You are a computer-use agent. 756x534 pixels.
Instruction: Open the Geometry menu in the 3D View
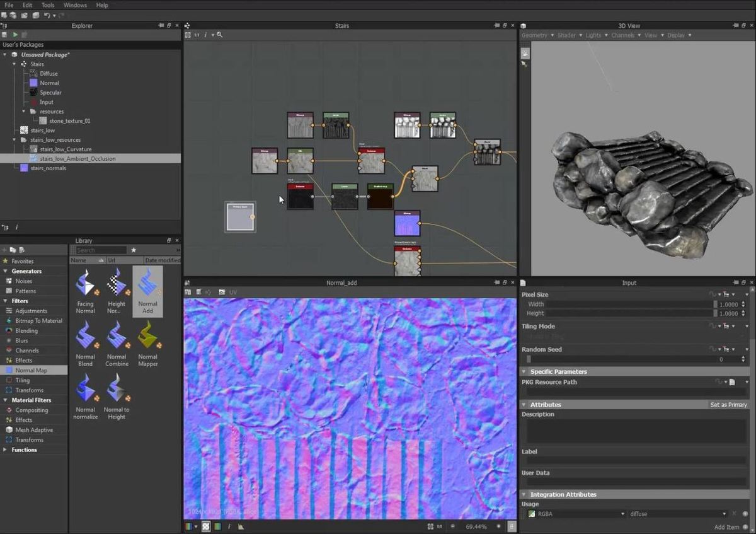point(537,35)
